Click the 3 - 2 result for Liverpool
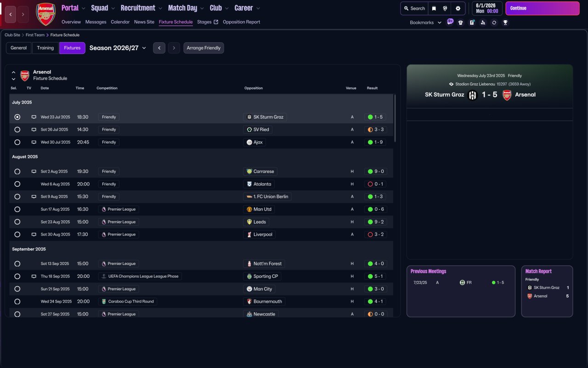 click(375, 235)
